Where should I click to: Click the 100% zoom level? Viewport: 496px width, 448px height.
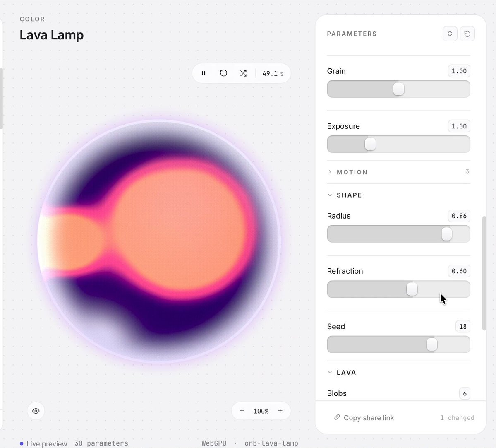[x=261, y=411]
